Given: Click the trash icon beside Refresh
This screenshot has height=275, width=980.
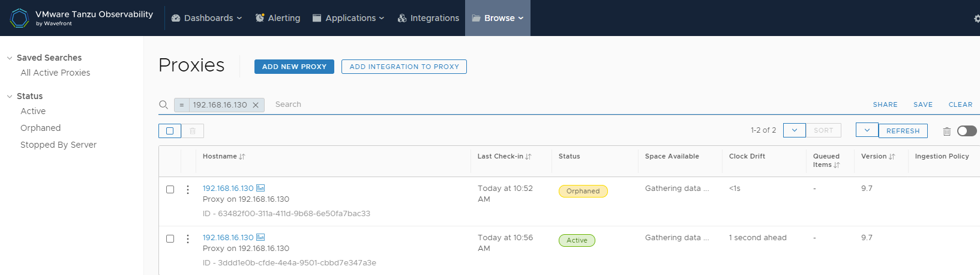Looking at the screenshot, I should [946, 131].
